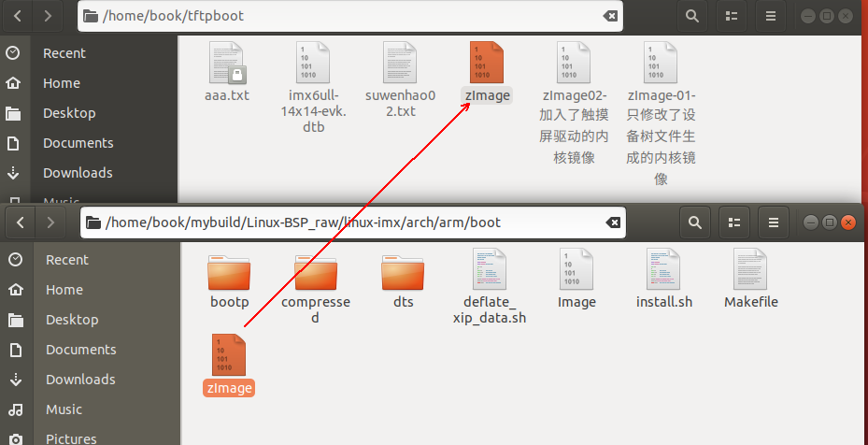868x445 pixels.
Task: Select aaa.txt file icon
Action: (x=227, y=63)
